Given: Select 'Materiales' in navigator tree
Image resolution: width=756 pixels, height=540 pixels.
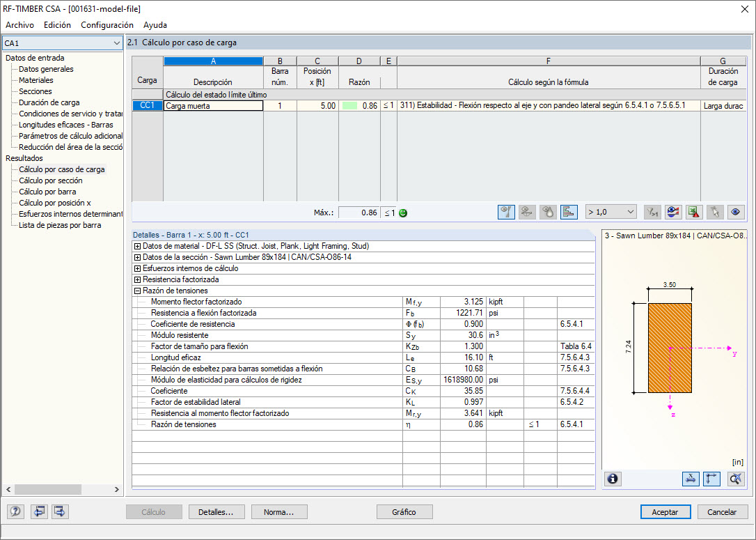Looking at the screenshot, I should (x=36, y=80).
